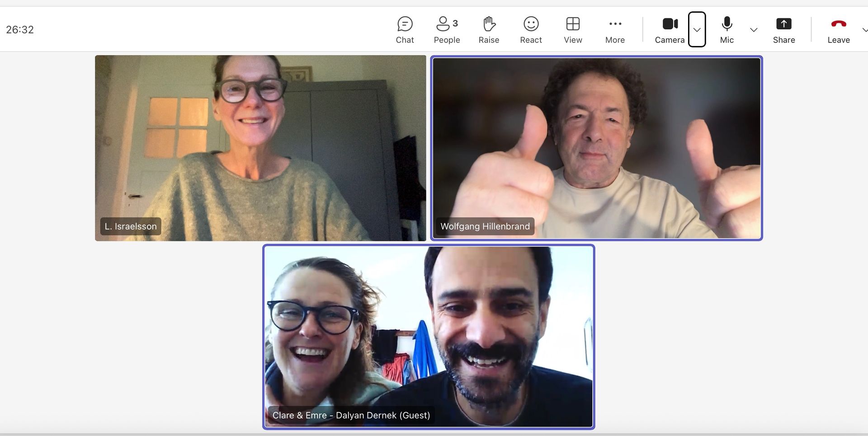Click the 26:32 meeting timer
This screenshot has width=868, height=436.
(20, 30)
